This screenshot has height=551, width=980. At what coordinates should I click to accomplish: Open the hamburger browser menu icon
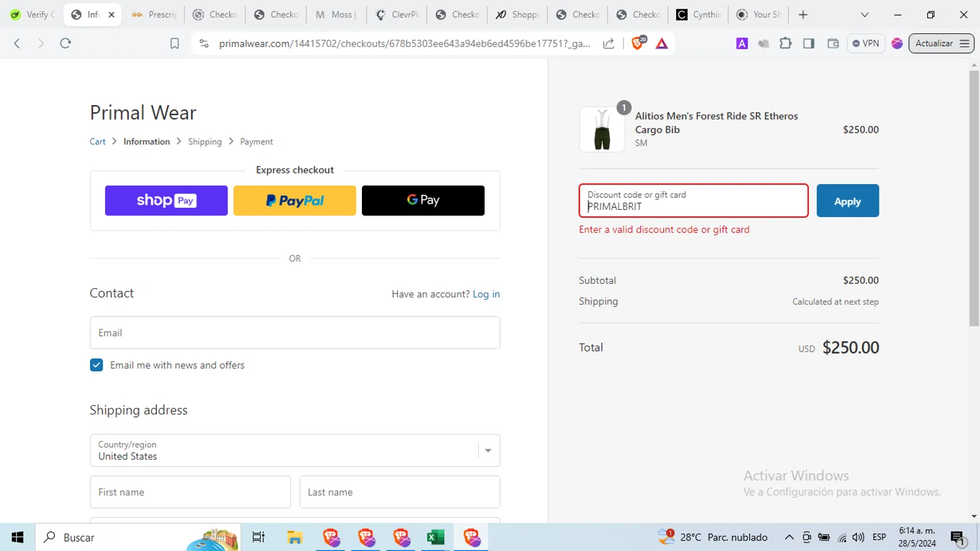(965, 43)
